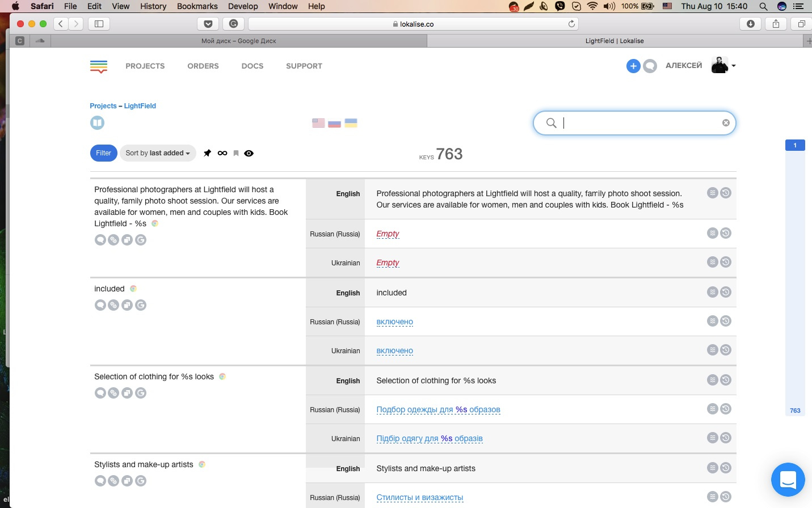Screen dimensions: 812x508
Task: Select the English US flag
Action: 318,123
